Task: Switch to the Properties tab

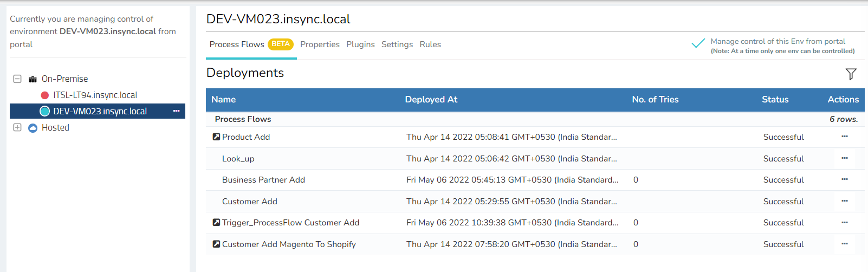Action: (x=320, y=44)
